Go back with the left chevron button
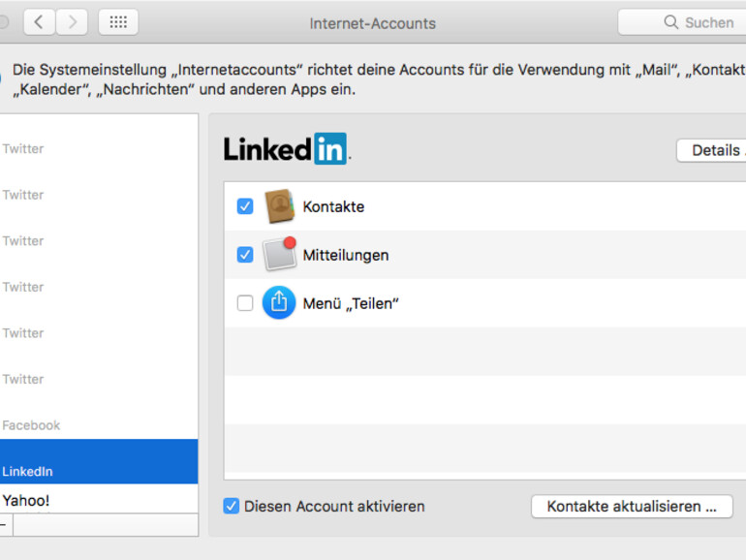 click(40, 22)
